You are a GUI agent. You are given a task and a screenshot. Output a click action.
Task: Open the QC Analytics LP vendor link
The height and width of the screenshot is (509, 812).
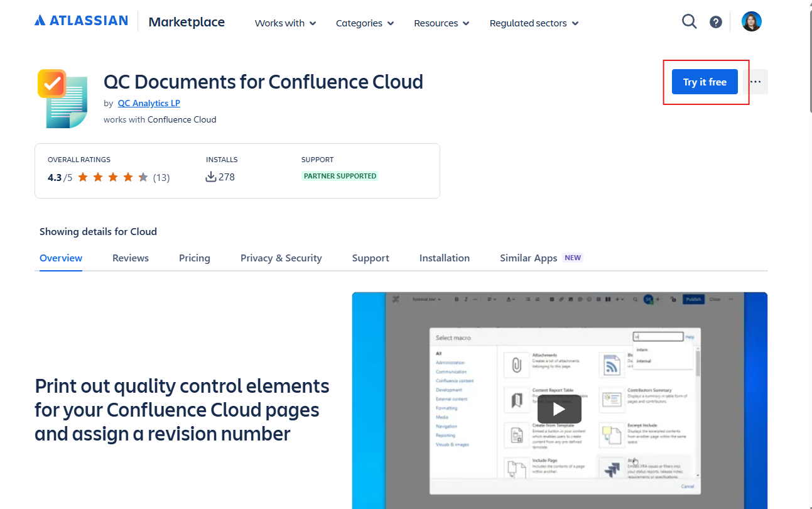pyautogui.click(x=149, y=103)
